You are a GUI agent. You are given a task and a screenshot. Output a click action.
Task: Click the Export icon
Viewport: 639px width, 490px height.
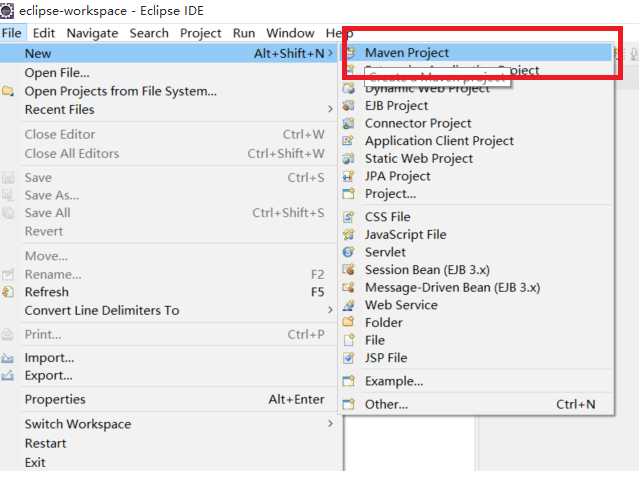point(8,375)
